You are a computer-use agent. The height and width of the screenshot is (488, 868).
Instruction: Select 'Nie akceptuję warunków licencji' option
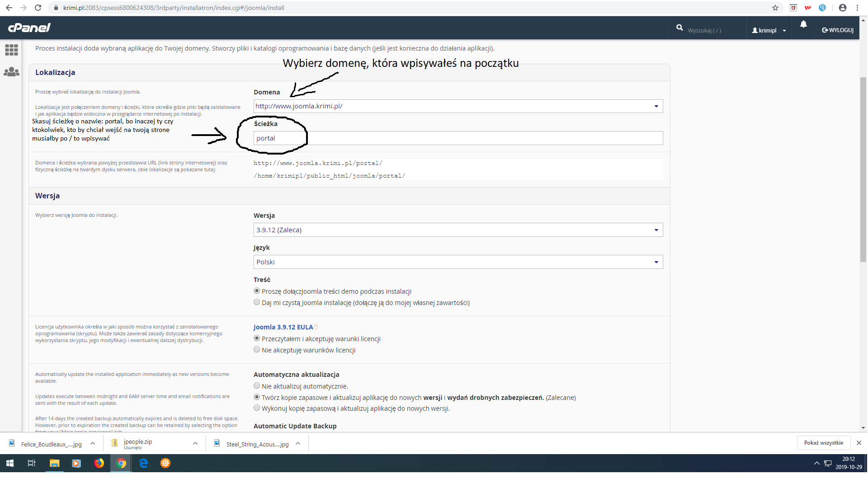click(x=257, y=350)
